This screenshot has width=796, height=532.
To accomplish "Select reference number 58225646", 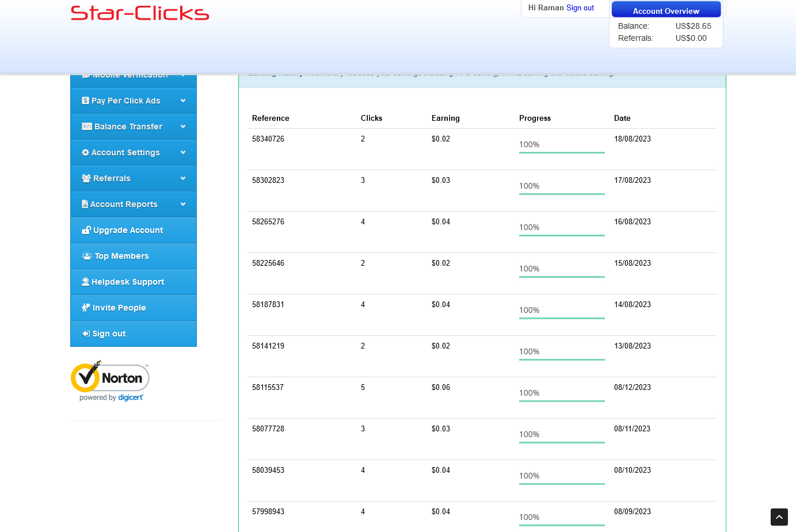I will (x=268, y=263).
